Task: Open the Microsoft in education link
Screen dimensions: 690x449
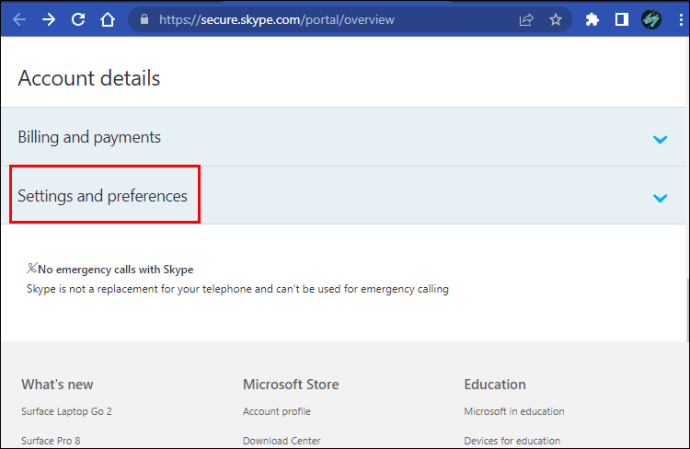Action: pos(514,412)
